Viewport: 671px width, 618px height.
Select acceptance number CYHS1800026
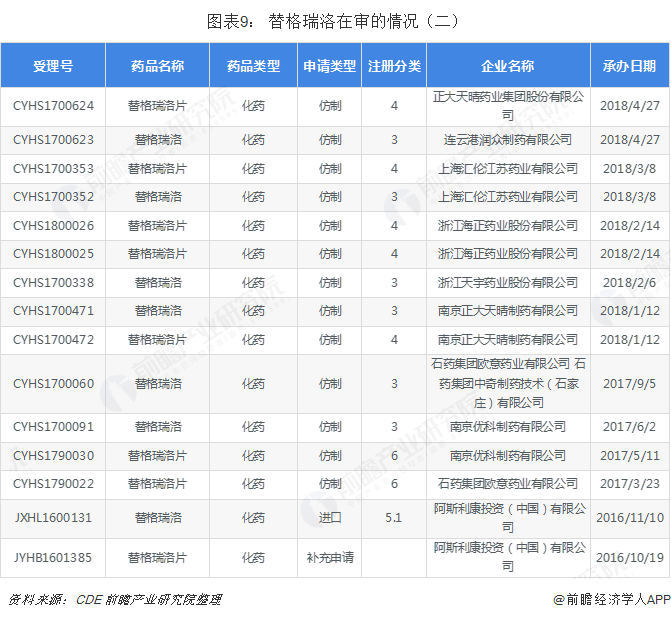53,226
